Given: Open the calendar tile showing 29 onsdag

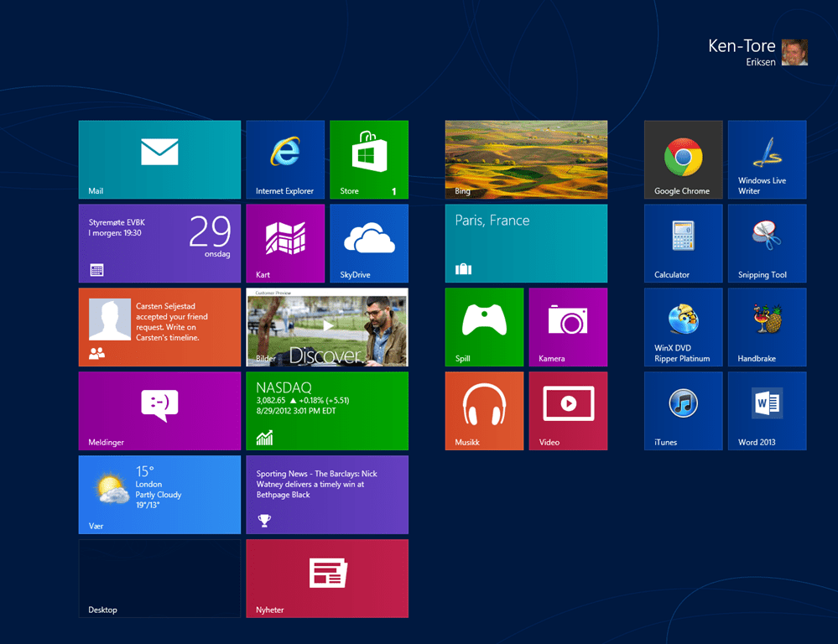Looking at the screenshot, I should tap(159, 243).
